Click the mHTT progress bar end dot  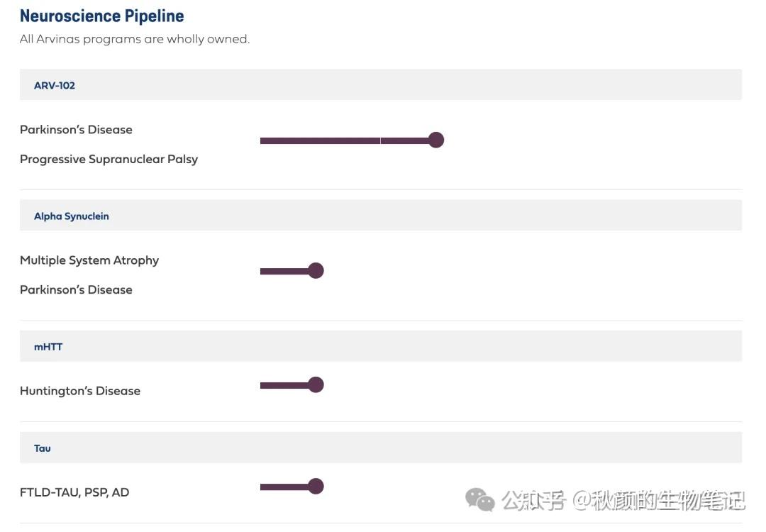pyautogui.click(x=316, y=385)
